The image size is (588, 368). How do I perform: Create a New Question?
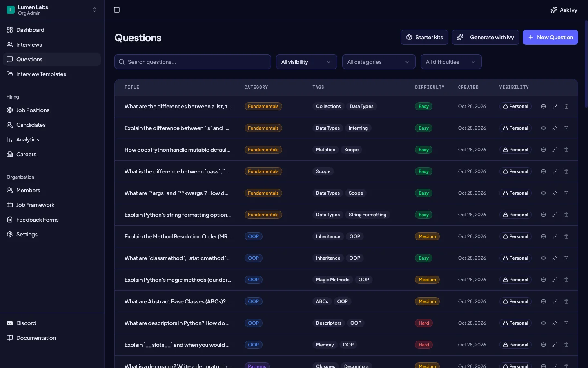pyautogui.click(x=550, y=37)
